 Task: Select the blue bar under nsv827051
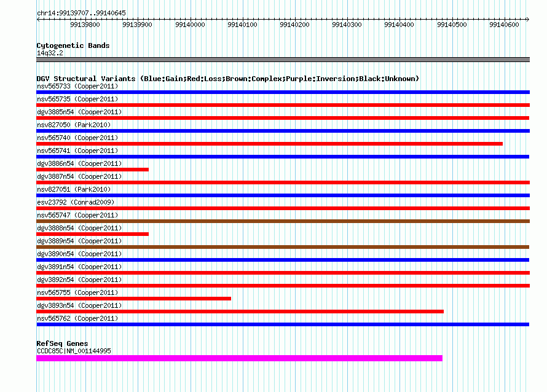click(x=283, y=195)
